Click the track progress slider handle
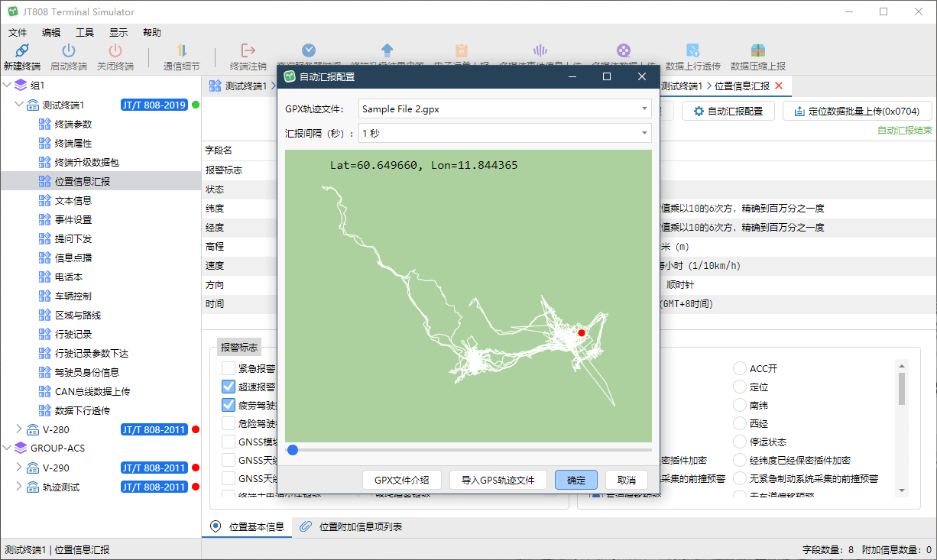Viewport: 937px width, 560px height. click(292, 451)
